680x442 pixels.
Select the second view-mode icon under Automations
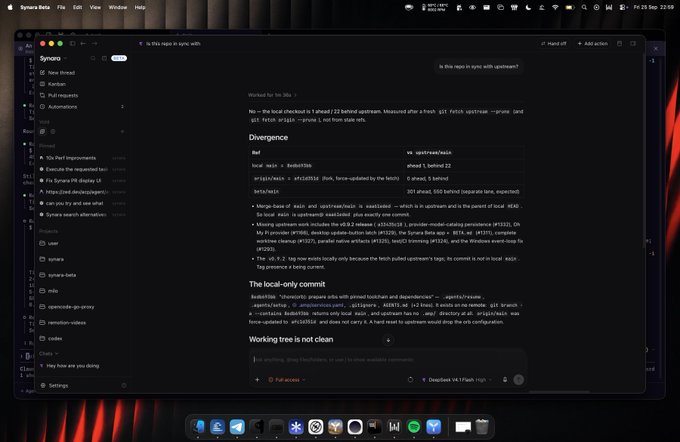[x=53, y=131]
